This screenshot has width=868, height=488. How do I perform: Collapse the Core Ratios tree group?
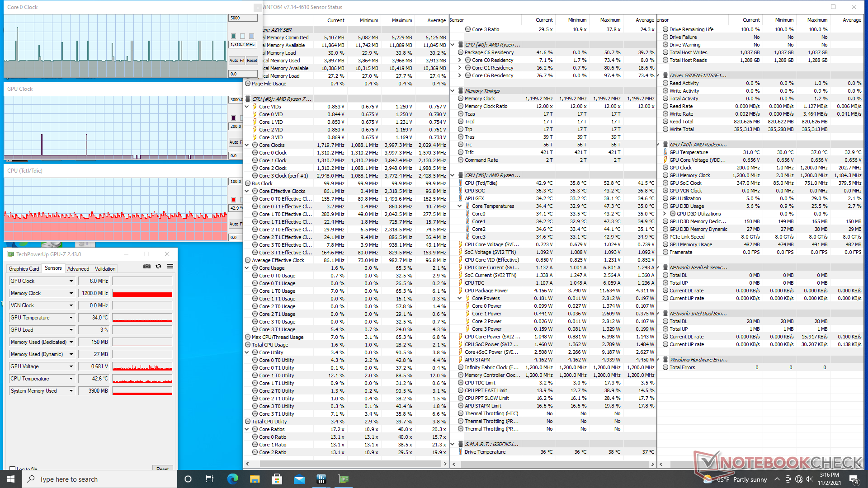pos(247,429)
